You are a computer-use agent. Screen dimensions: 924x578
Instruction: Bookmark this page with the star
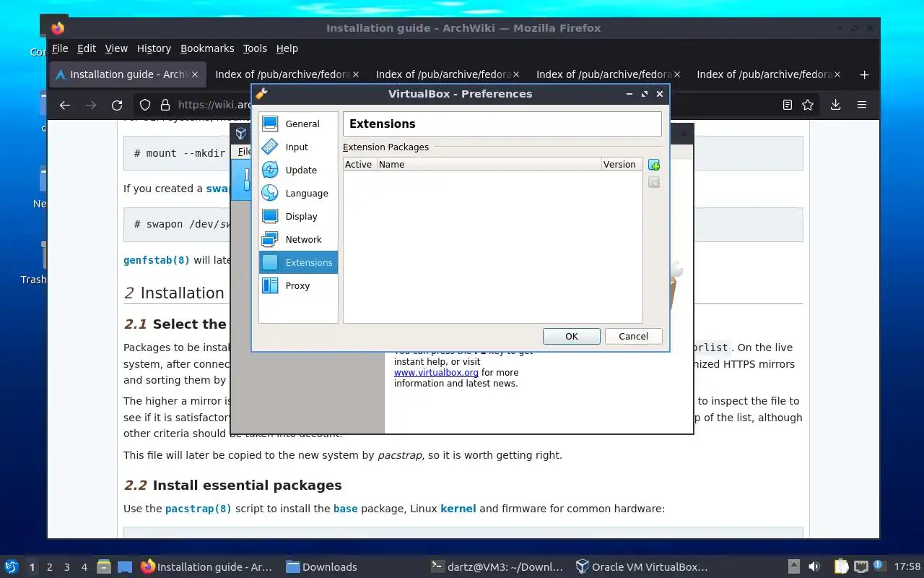(808, 105)
